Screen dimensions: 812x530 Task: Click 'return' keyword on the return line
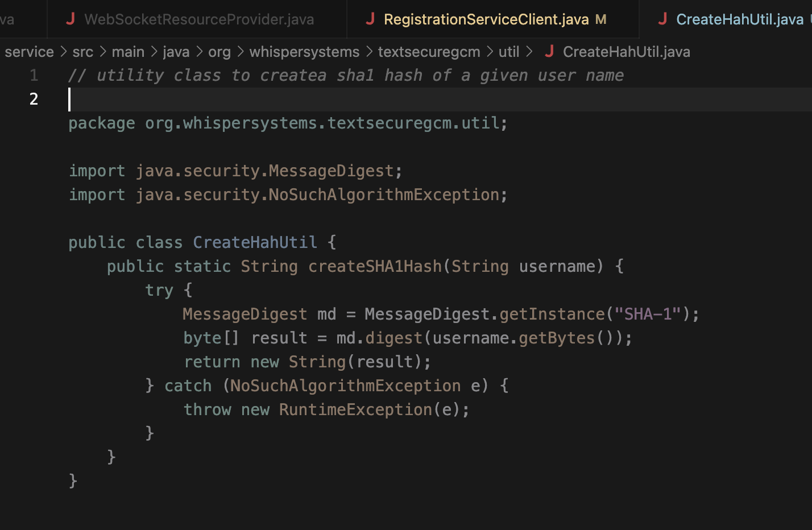[212, 362]
